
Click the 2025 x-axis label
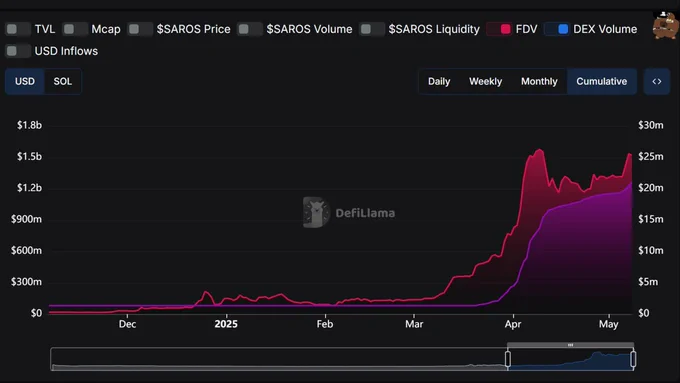click(x=226, y=324)
